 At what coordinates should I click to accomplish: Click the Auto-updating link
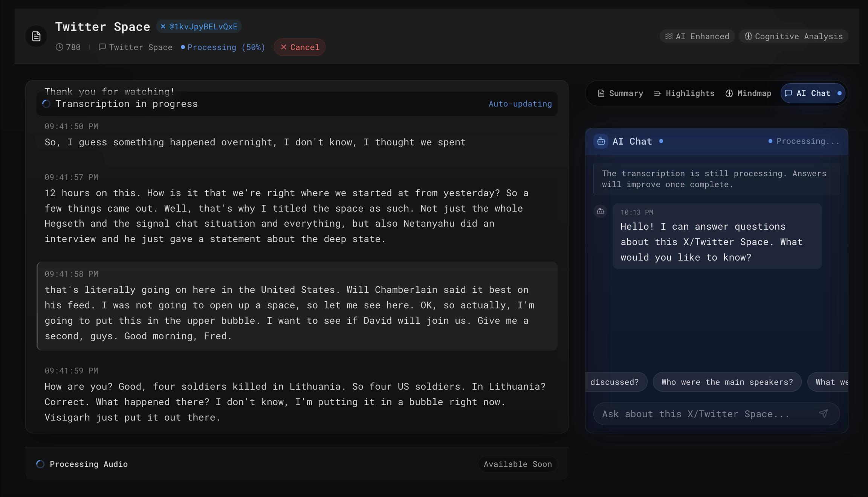[520, 104]
